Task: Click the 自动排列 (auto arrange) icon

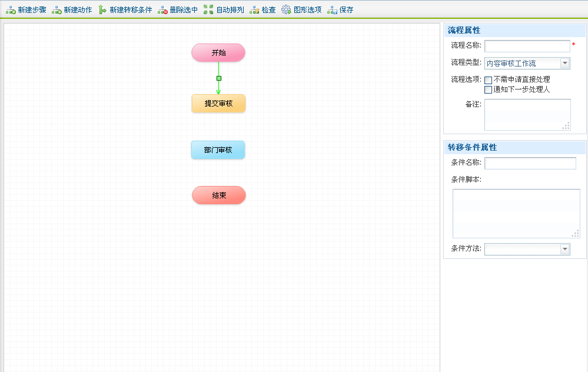Action: click(x=208, y=10)
